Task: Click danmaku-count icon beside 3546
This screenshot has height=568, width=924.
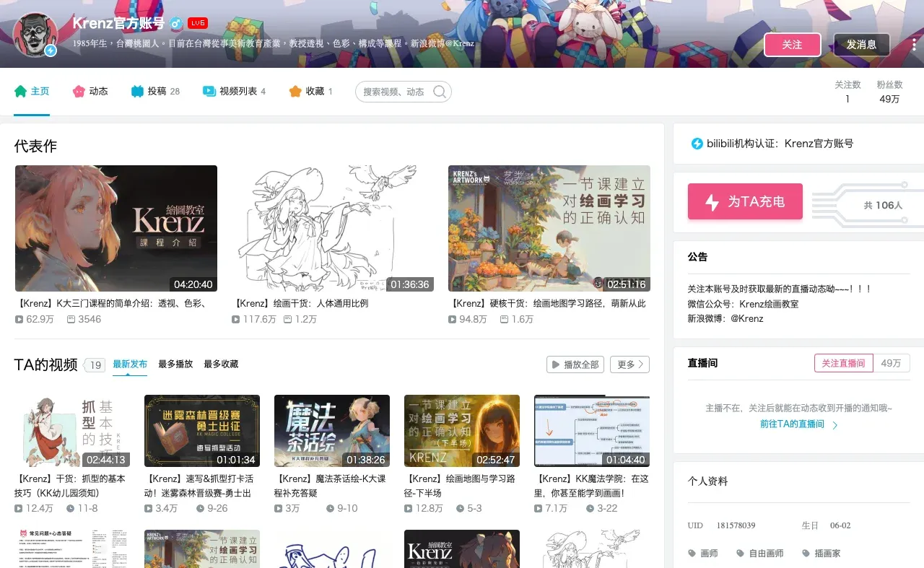Action: pyautogui.click(x=71, y=319)
